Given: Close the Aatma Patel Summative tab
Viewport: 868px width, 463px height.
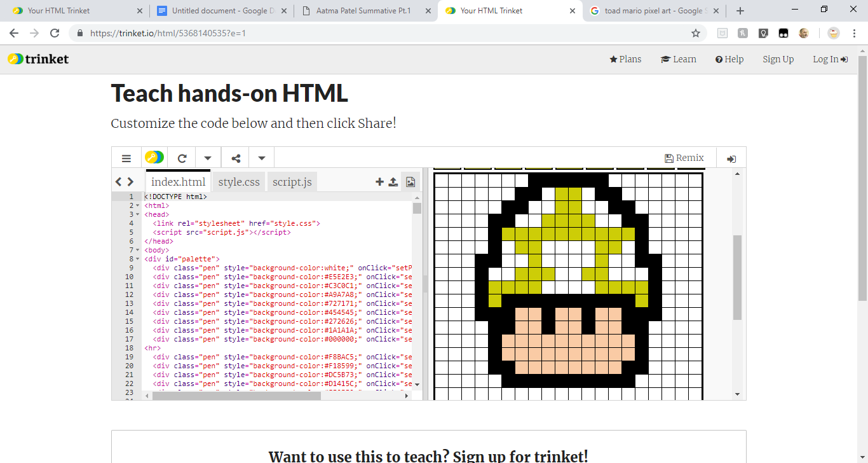Looking at the screenshot, I should point(428,11).
